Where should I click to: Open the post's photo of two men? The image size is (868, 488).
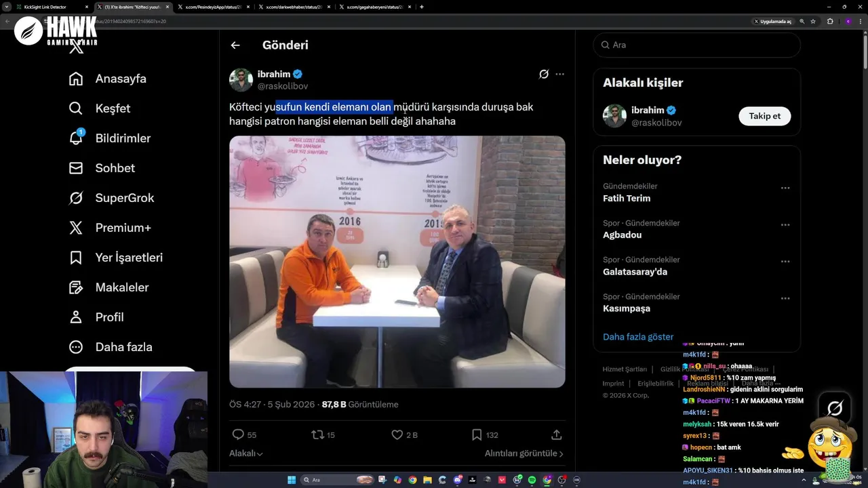tap(397, 262)
